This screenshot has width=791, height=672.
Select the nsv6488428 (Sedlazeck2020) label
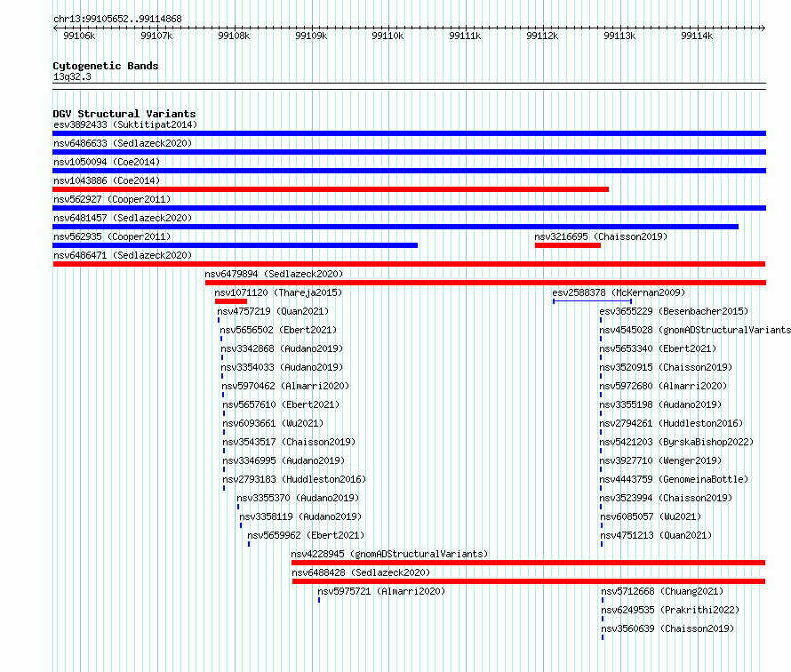click(361, 572)
